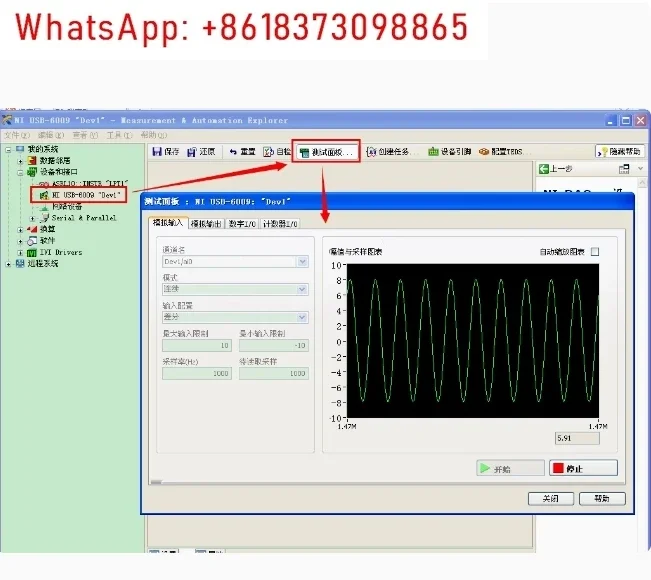Select the IVI Drivers tree item icon
Image resolution: width=651 pixels, height=580 pixels.
32,252
